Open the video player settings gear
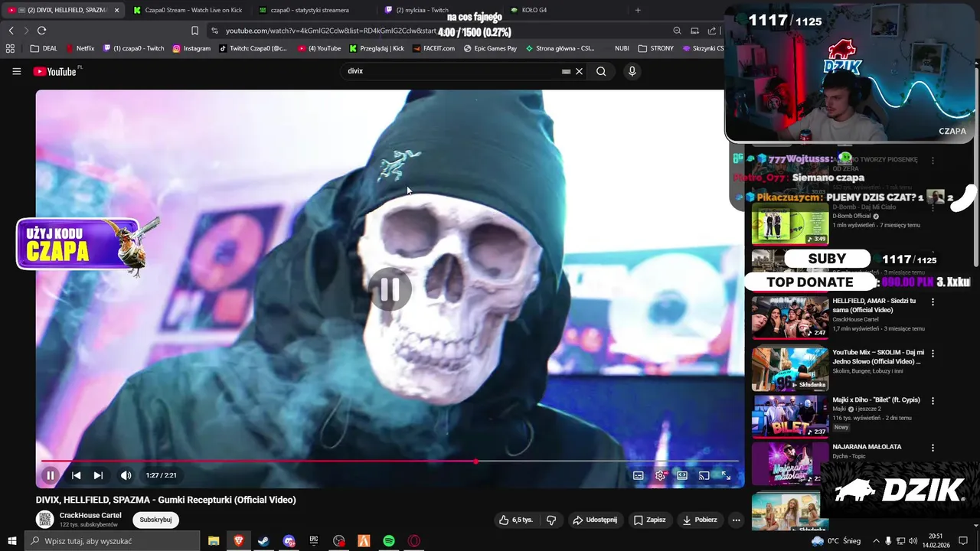 (x=660, y=475)
